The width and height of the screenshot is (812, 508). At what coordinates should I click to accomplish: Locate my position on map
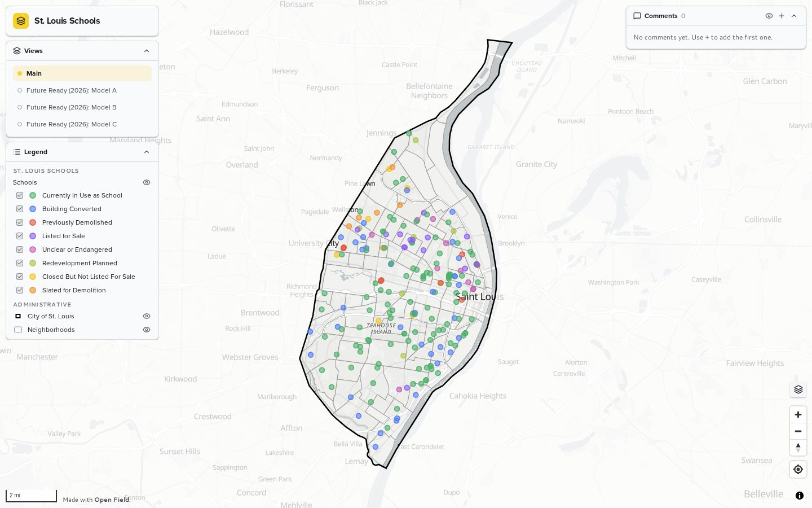click(x=798, y=470)
